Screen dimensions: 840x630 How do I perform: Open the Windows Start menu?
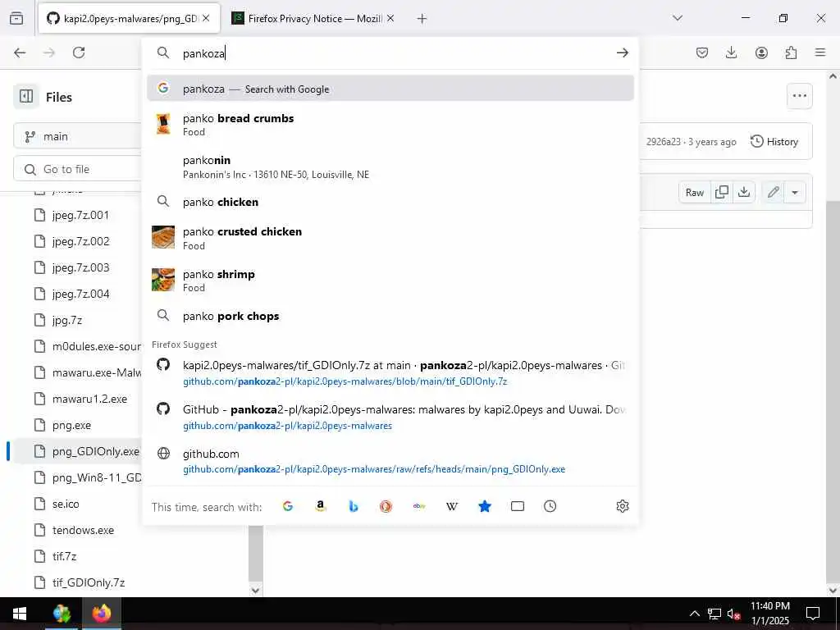[20, 614]
